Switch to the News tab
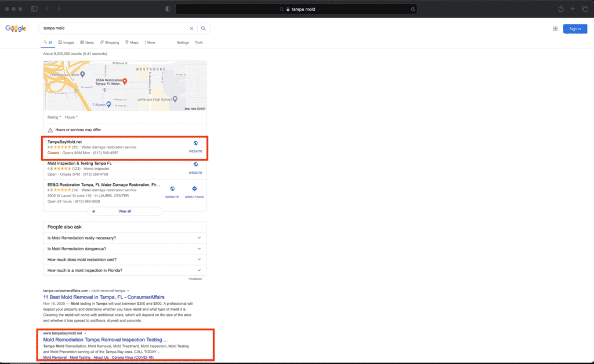This screenshot has height=364, width=594. [87, 43]
